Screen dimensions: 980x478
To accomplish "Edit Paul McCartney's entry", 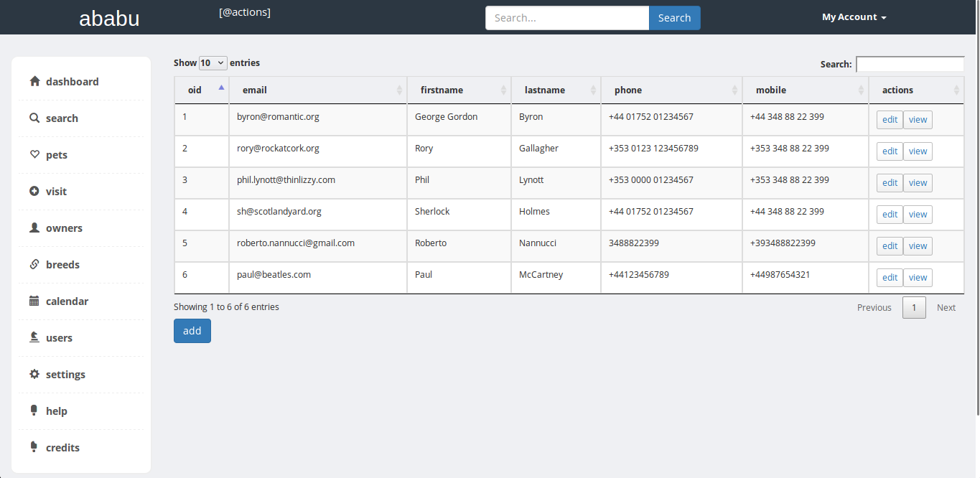I will (x=890, y=278).
